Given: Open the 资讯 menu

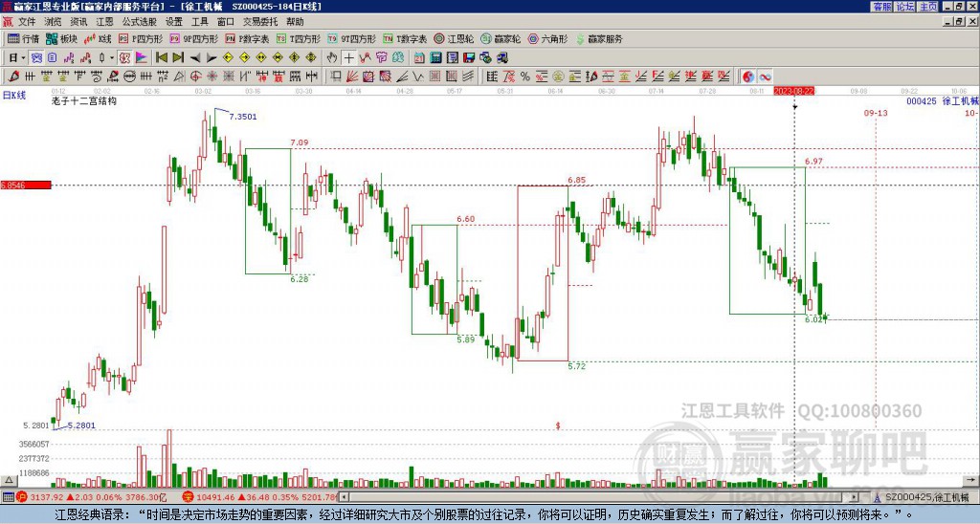Looking at the screenshot, I should pyautogui.click(x=78, y=22).
